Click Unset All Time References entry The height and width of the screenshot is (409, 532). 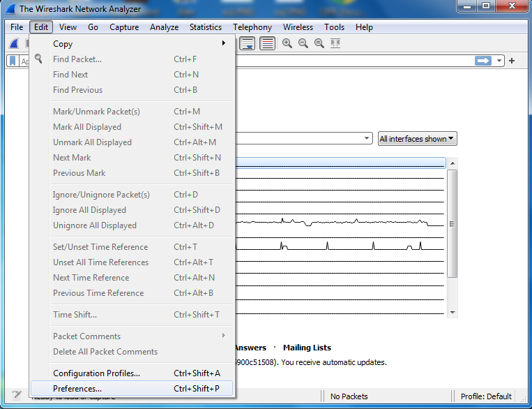[x=132, y=262]
